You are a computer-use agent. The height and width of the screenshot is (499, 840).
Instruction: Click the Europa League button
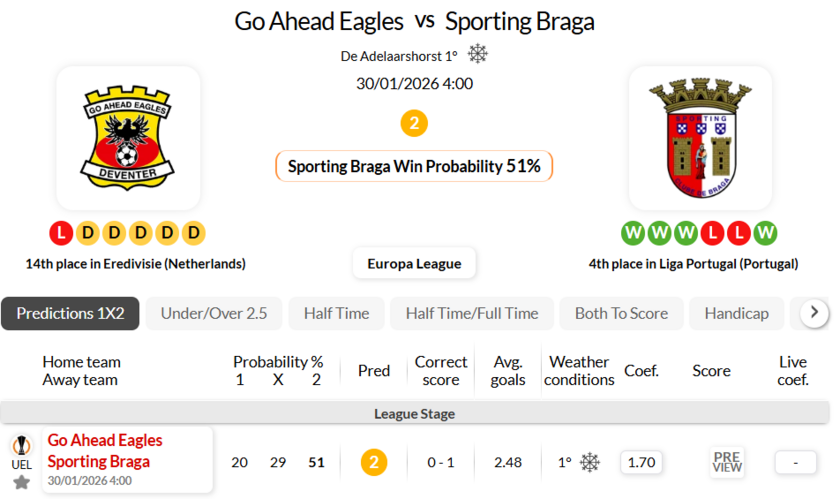click(414, 263)
